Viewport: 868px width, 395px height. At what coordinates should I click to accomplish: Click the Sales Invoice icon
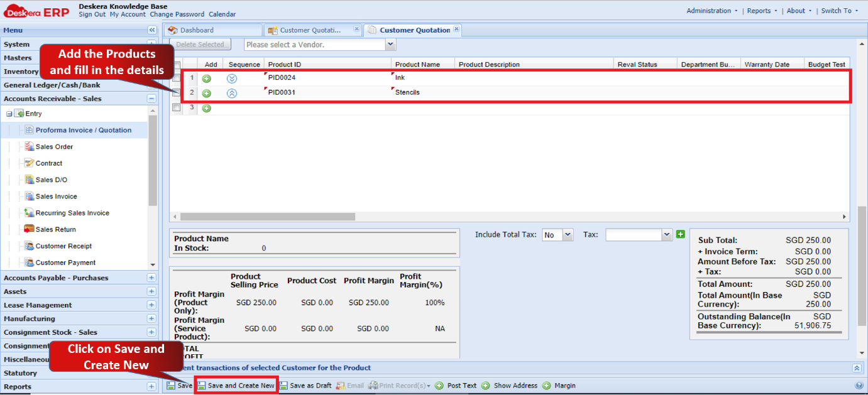click(x=30, y=196)
